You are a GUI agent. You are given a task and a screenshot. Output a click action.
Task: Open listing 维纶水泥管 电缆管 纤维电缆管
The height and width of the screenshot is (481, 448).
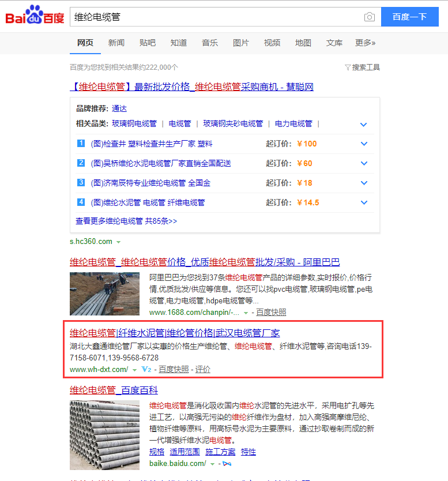tap(148, 202)
